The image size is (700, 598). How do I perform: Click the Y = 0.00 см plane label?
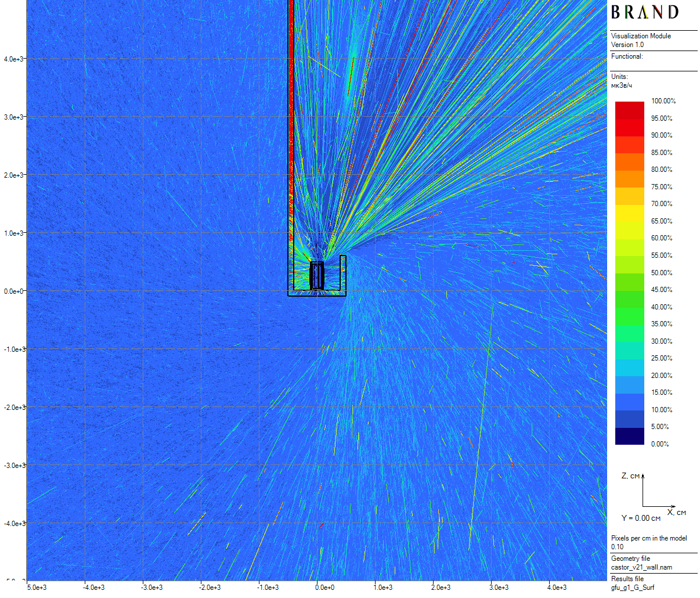click(x=641, y=518)
